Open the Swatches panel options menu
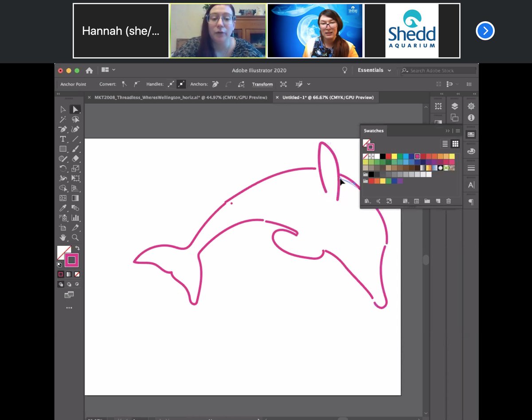 pos(458,131)
